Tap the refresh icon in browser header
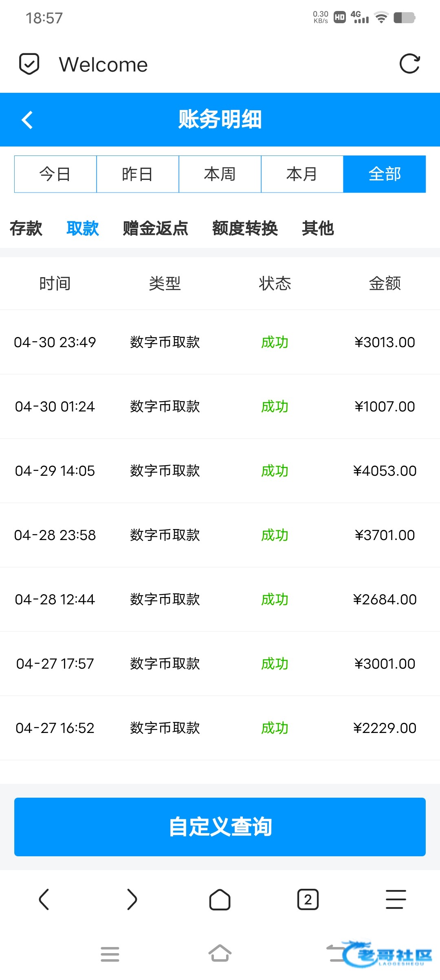Viewport: 440px width, 980px height. (x=409, y=64)
